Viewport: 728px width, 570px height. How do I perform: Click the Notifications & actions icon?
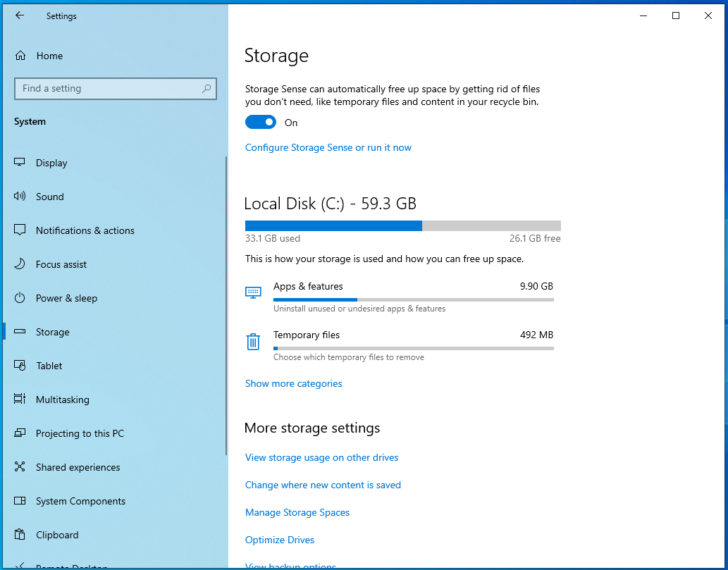(x=20, y=230)
